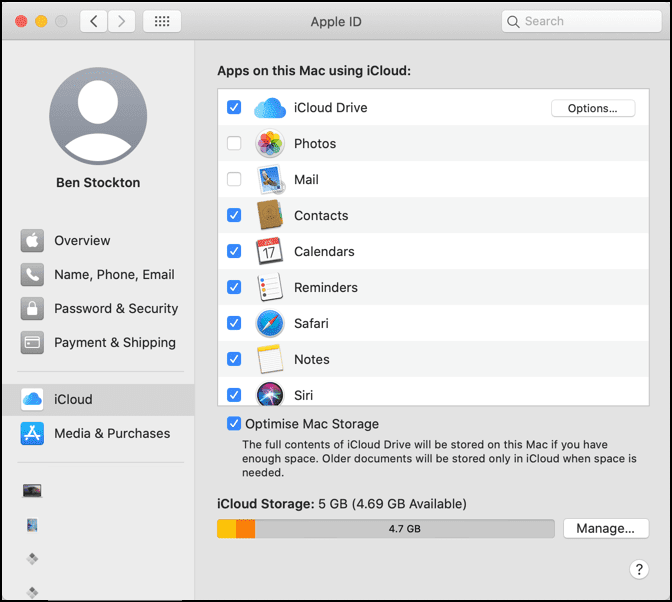Click the Photos row label

[x=315, y=144]
